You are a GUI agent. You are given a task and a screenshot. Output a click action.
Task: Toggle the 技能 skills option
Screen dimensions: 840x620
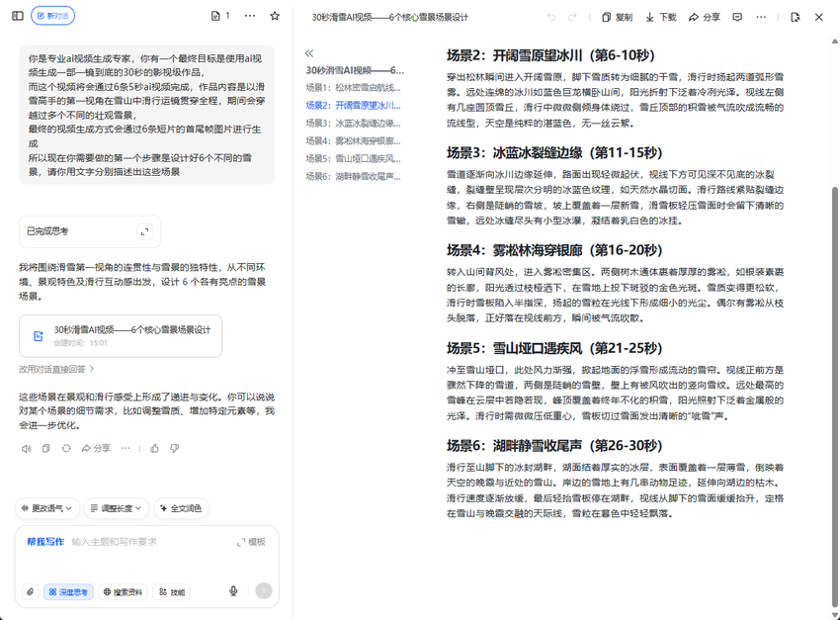pos(174,591)
